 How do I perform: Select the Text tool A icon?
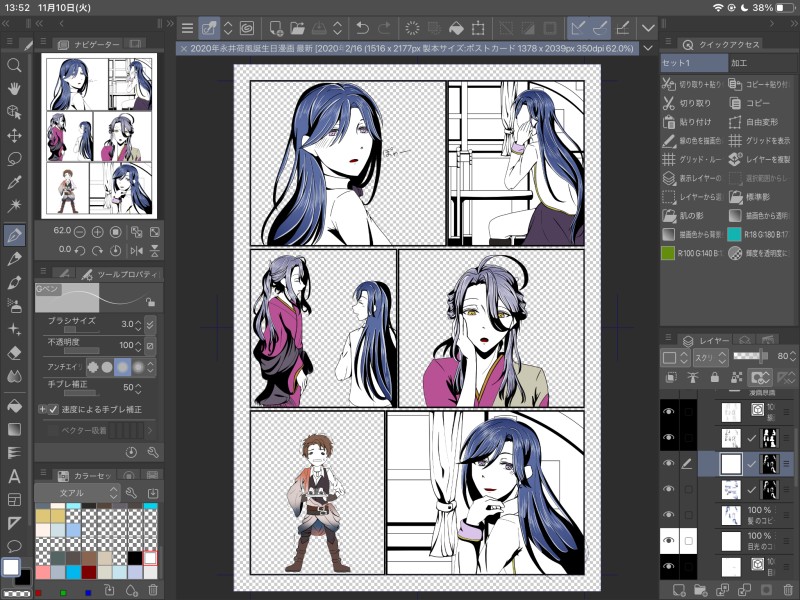[14, 477]
